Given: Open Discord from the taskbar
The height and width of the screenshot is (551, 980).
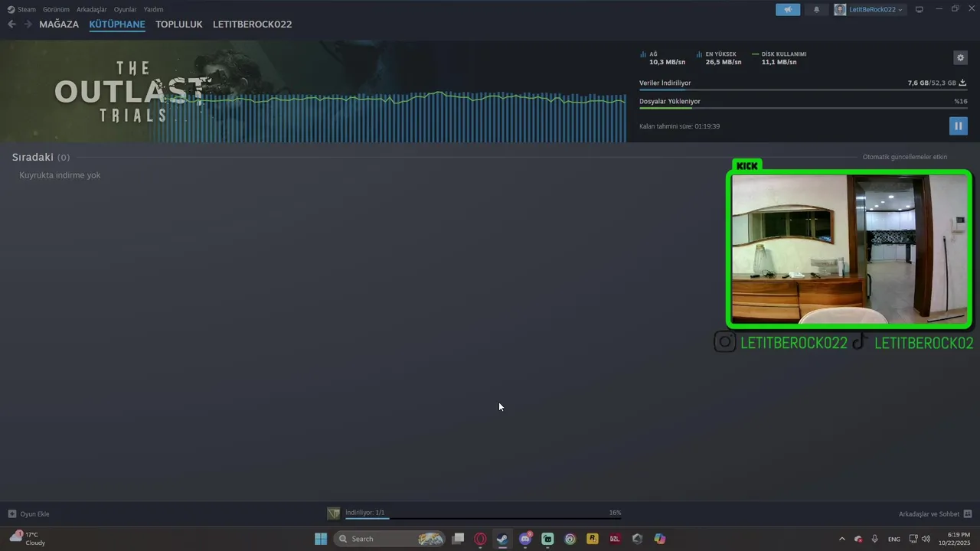Looking at the screenshot, I should pos(525,539).
